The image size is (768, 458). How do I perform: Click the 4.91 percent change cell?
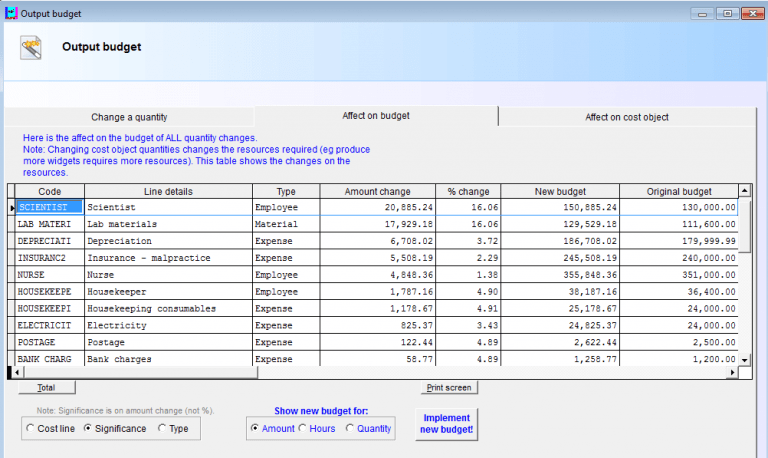(x=468, y=309)
